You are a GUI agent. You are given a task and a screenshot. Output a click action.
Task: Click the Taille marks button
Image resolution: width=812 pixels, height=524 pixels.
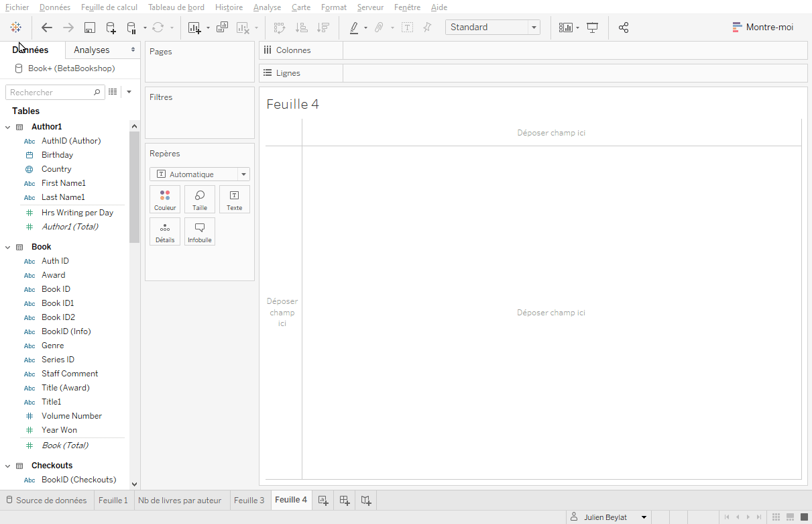200,199
